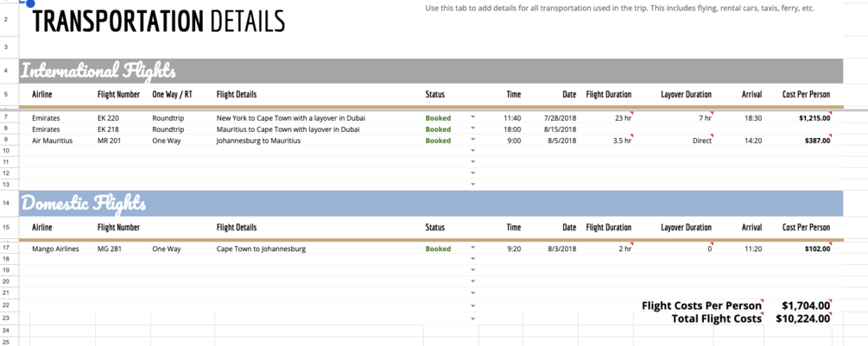This screenshot has width=868, height=346.
Task: Open status dropdown for Emirates EK 218
Action: [472, 129]
